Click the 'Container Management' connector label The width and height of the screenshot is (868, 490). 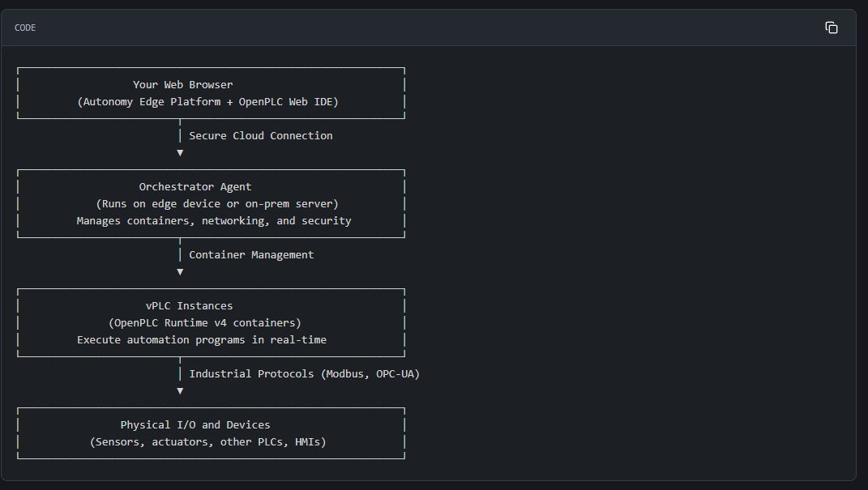click(x=251, y=255)
